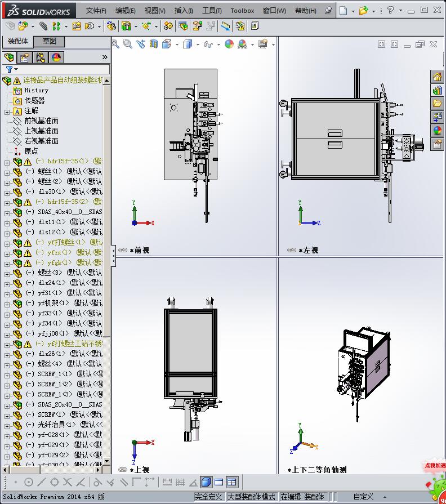The height and width of the screenshot is (504, 446).
Task: Click the Display Style cube icon
Action: pos(188,44)
